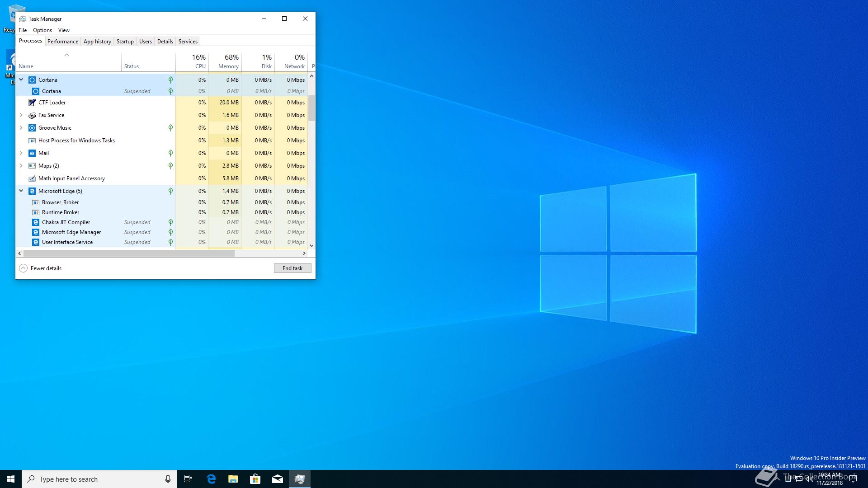
Task: Click the horizontal scroll right arrow
Action: coord(304,253)
